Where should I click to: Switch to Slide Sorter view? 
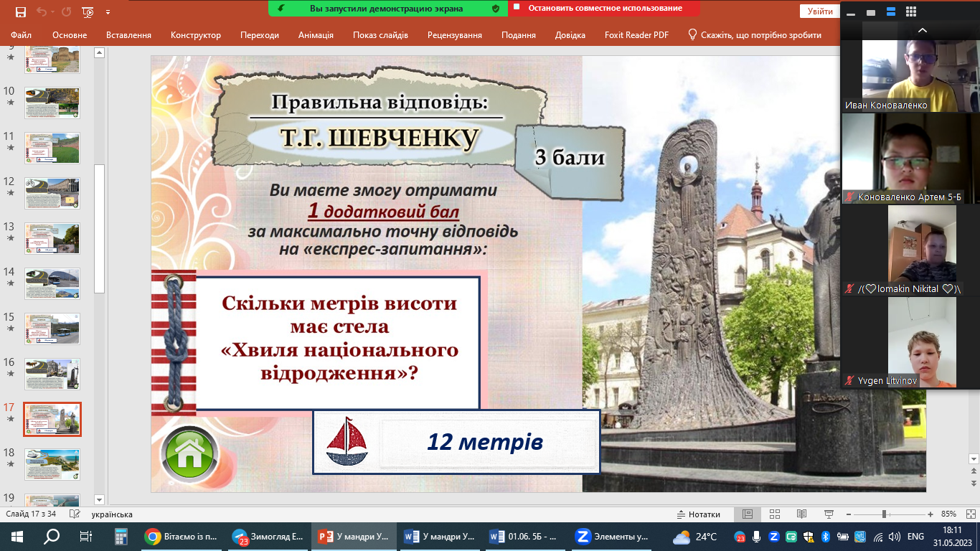point(775,514)
